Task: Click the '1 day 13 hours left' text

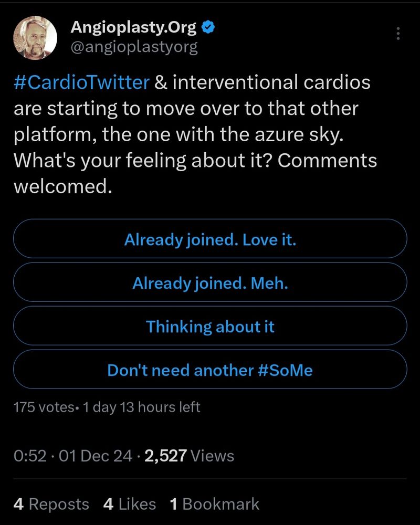Action: pos(141,407)
